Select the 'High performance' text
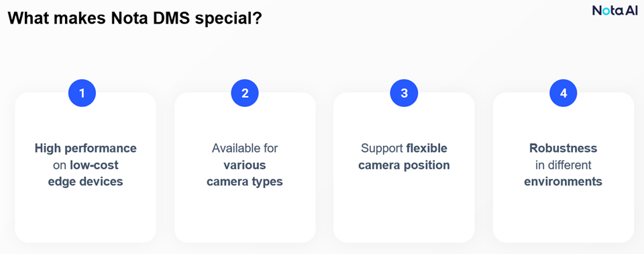The height and width of the screenshot is (254, 644). point(85,149)
